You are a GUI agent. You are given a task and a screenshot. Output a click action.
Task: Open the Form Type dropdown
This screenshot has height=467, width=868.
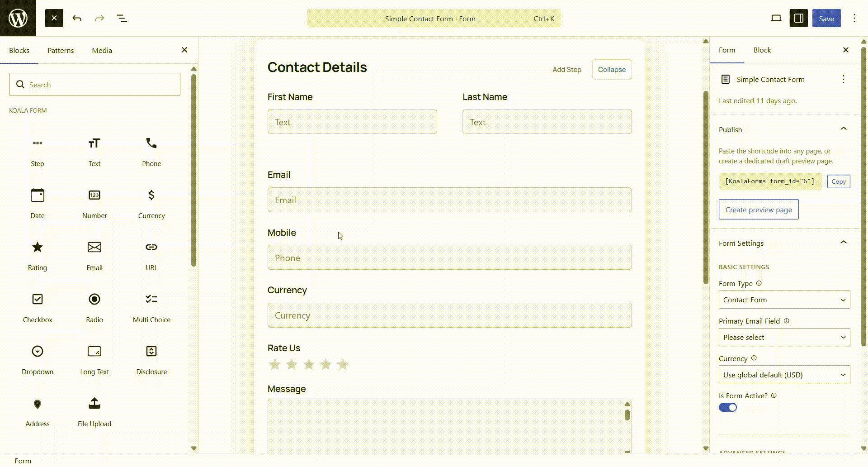pos(784,300)
